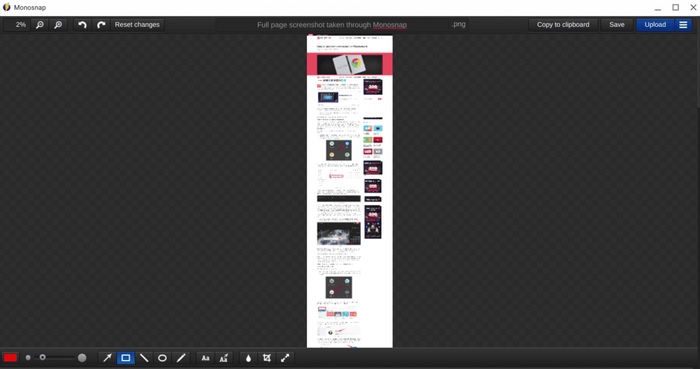Open the Resize image tool
The width and height of the screenshot is (700, 369).
(285, 358)
